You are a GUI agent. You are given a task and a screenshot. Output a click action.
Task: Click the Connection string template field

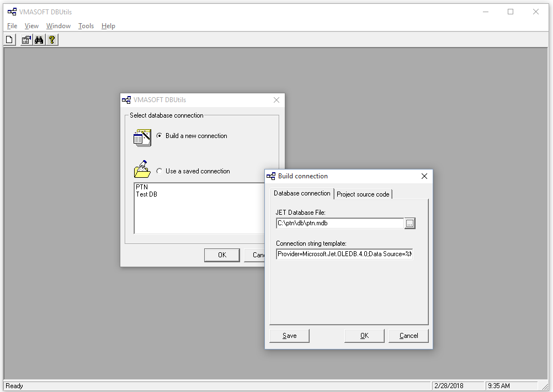344,254
